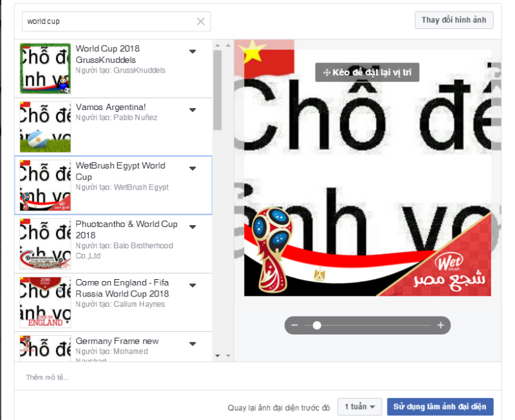Click 'Sử dụng làm ảnh đại diện' button
The height and width of the screenshot is (420, 515).
pyautogui.click(x=440, y=406)
